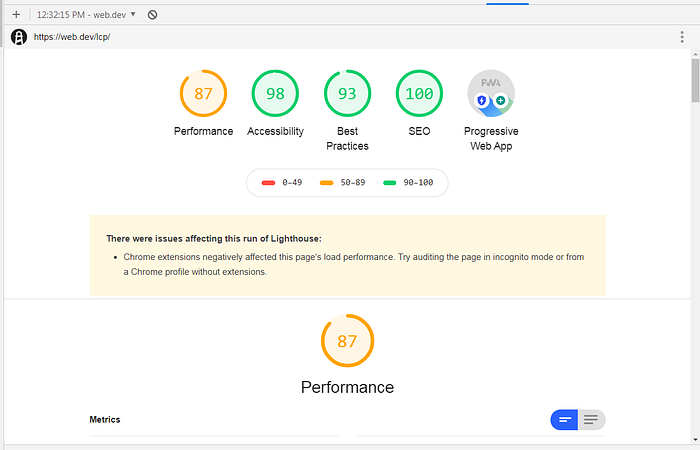Click the plus icon to start a new audit
Screen dimensions: 700x450
[x=16, y=15]
